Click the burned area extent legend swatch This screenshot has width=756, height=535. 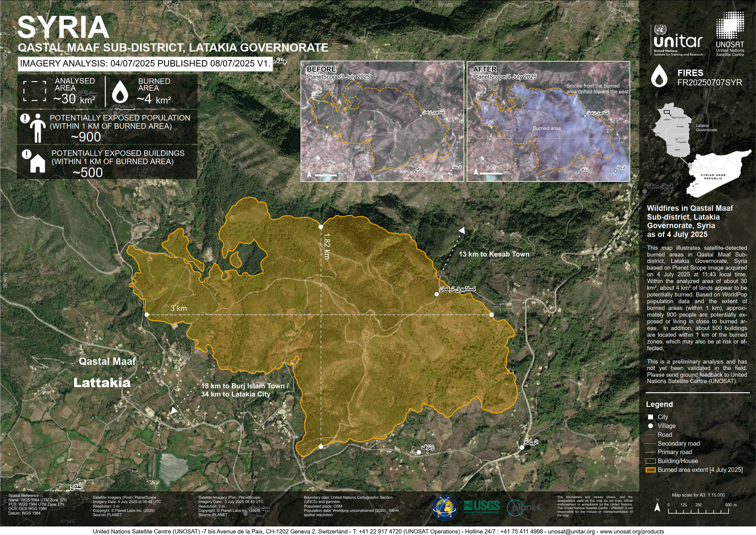[x=650, y=470]
